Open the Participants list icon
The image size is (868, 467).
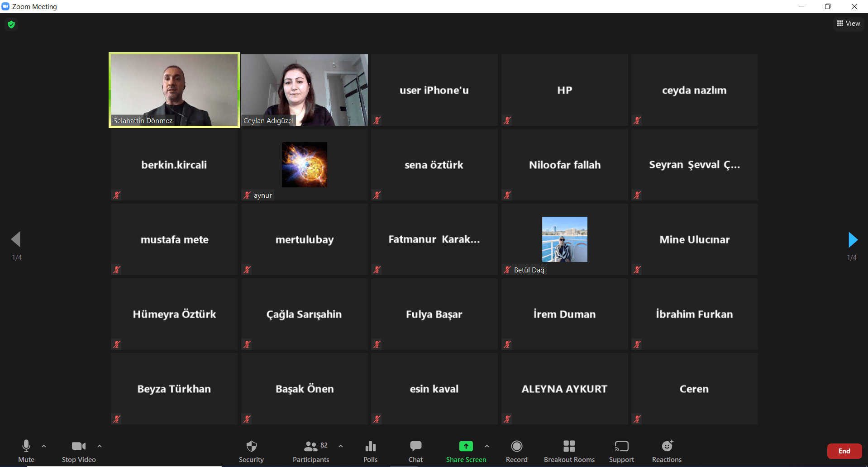point(311,447)
